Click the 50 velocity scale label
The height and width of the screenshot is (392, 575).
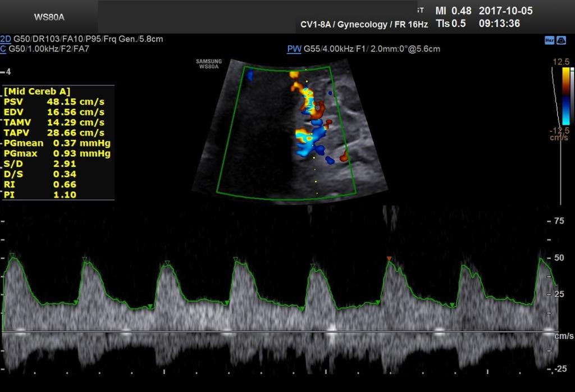coord(559,258)
